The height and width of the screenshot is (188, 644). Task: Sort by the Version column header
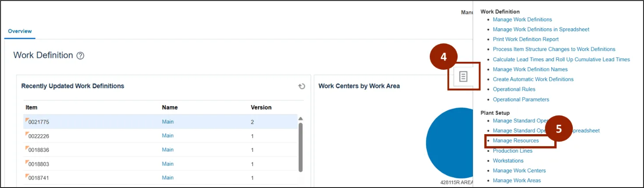pos(261,107)
